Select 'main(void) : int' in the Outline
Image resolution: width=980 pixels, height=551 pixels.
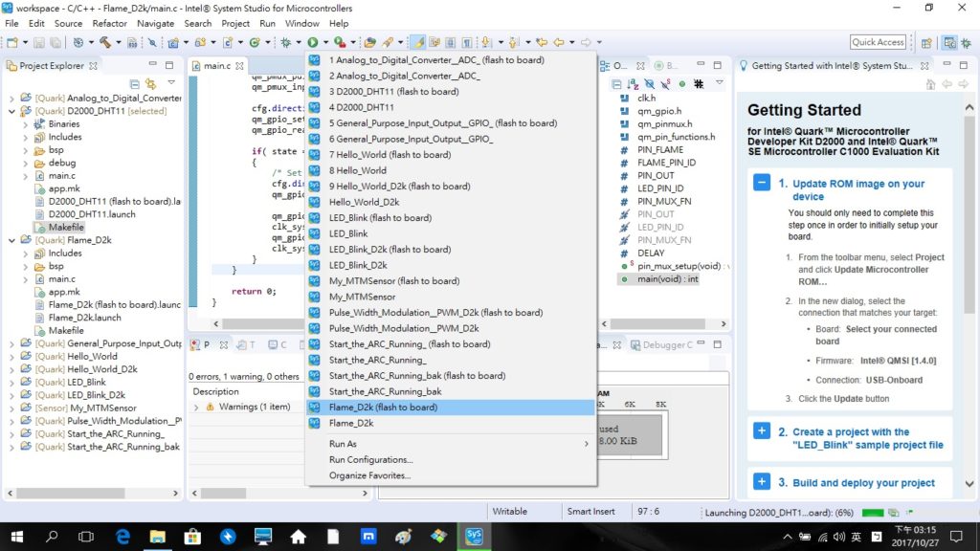click(667, 279)
